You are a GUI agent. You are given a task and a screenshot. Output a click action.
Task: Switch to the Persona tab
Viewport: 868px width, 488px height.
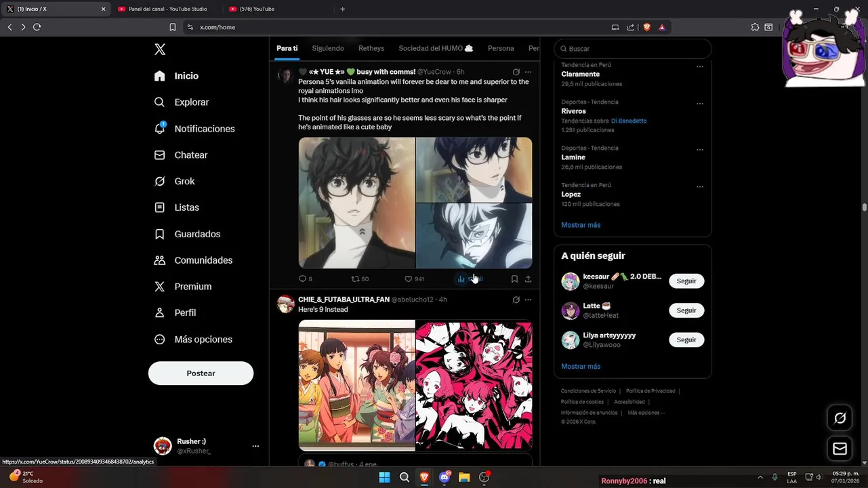(x=501, y=49)
